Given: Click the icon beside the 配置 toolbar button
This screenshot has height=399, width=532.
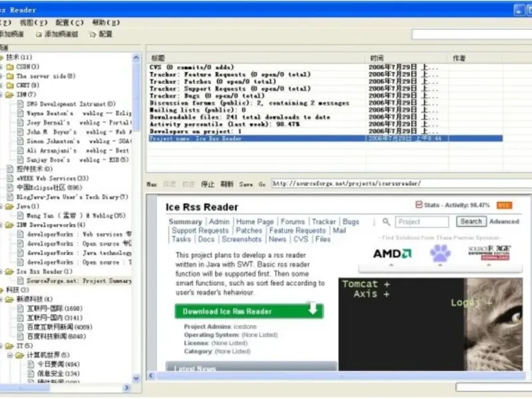Looking at the screenshot, I should (92, 35).
